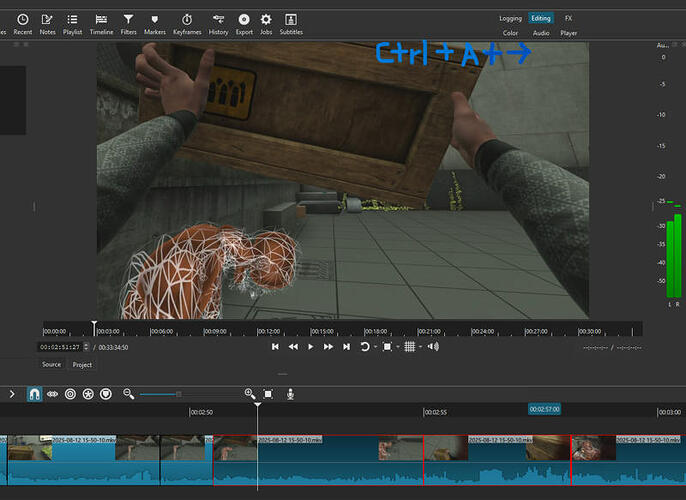This screenshot has height=500, width=686.
Task: Open the Notes panel
Action: pos(47,24)
